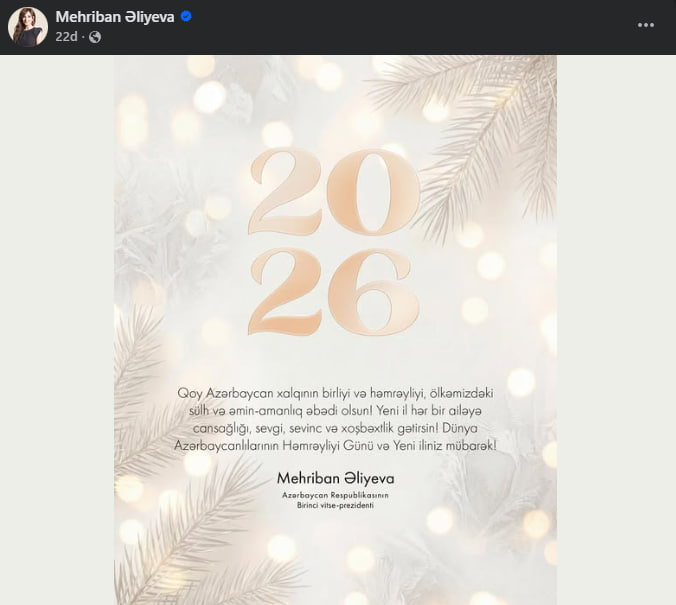676x605 pixels.
Task: Click the "Azərbaycan Respublikasının" caption on the card
Action: pos(335,495)
